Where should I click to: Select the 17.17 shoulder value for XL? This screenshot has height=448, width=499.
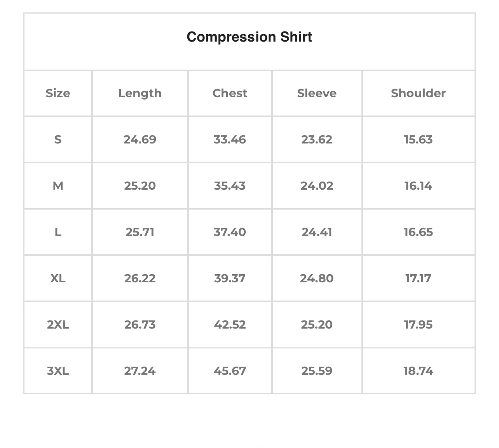[418, 278]
